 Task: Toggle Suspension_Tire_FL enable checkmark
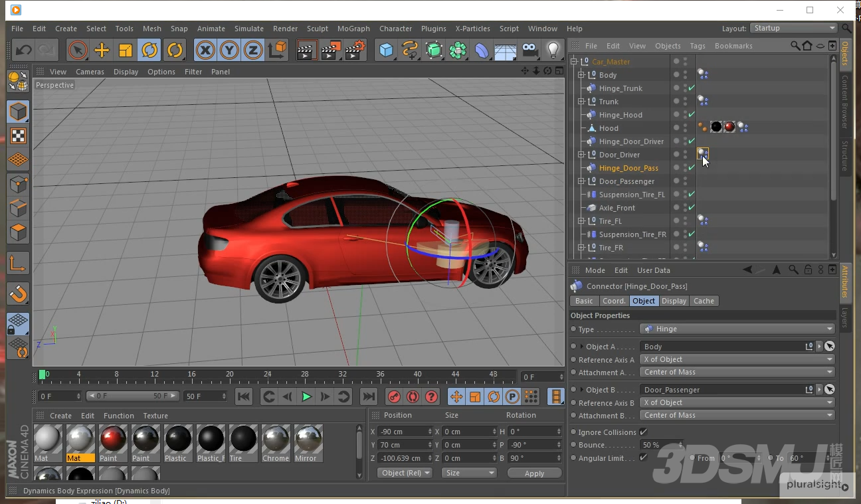[x=692, y=195]
